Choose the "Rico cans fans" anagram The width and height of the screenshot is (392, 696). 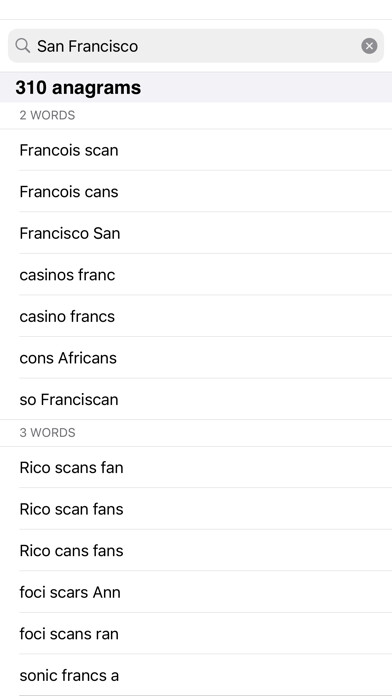[x=196, y=550]
